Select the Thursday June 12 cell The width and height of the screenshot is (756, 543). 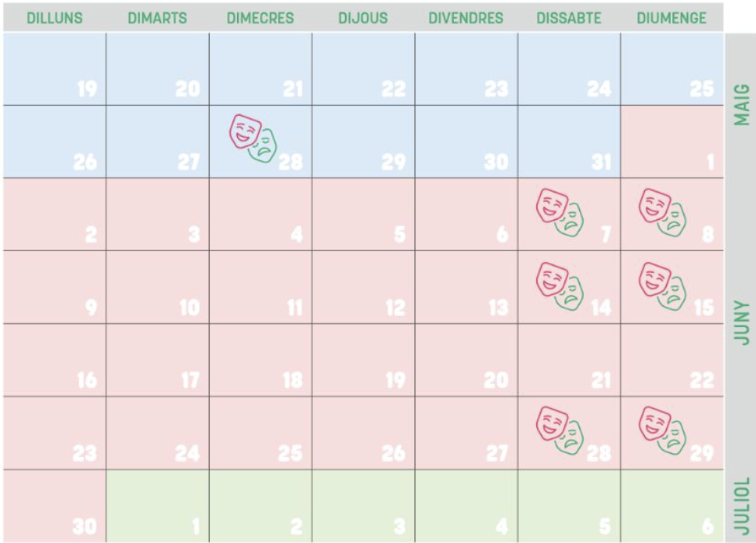363,287
